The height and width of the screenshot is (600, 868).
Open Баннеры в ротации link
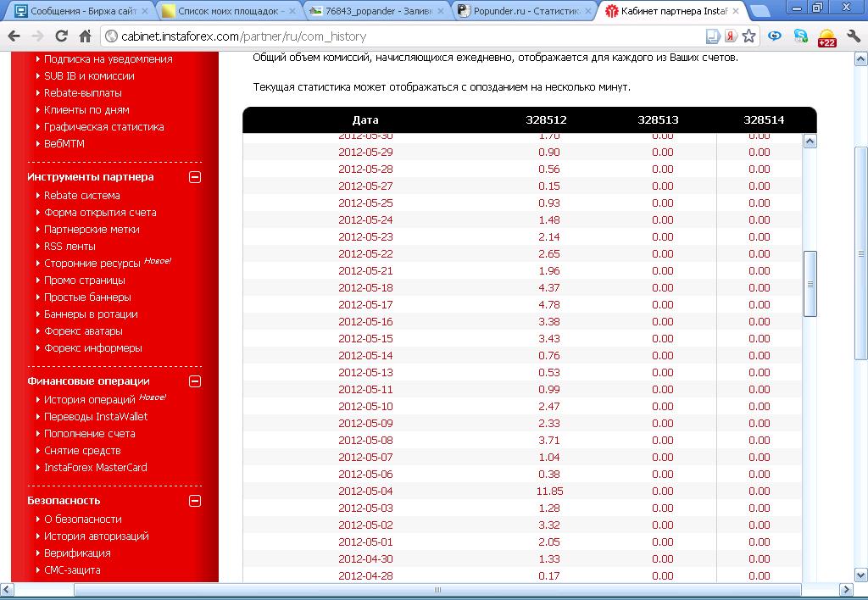pos(91,314)
